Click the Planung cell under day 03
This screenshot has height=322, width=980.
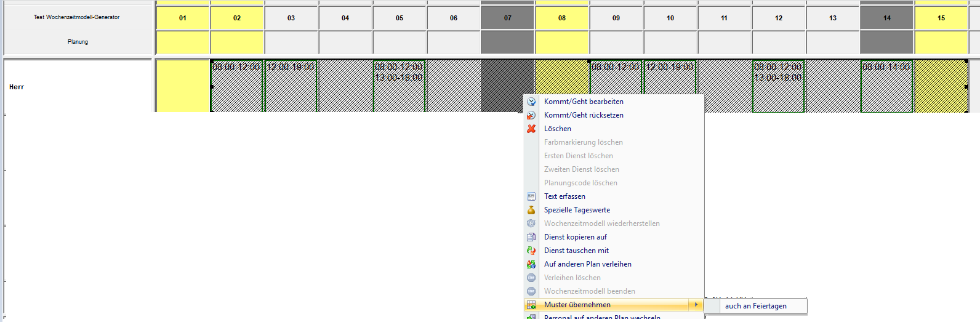pyautogui.click(x=291, y=42)
